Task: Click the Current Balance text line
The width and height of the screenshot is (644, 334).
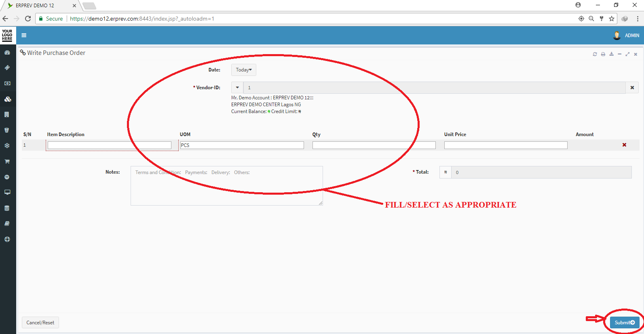Action: (266, 111)
